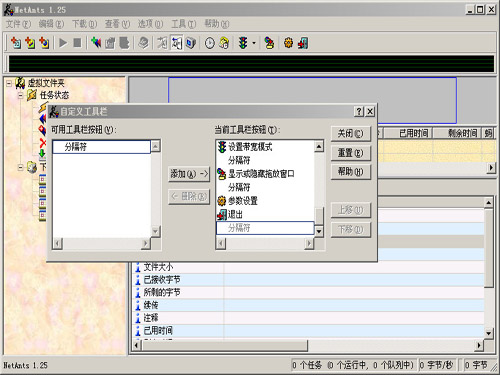Viewport: 500px width, 375px height.
Task: Click scroll-up arrow of current buttons list
Action: coord(319,146)
